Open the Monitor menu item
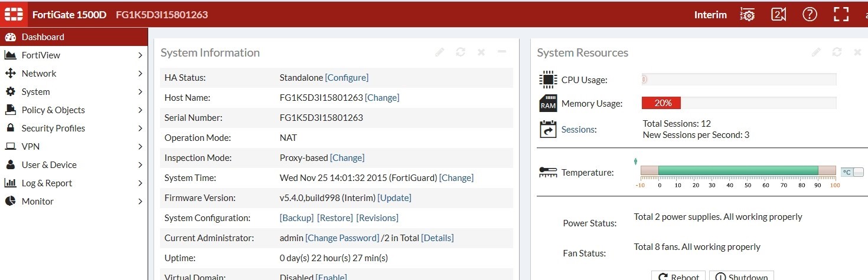 click(74, 201)
